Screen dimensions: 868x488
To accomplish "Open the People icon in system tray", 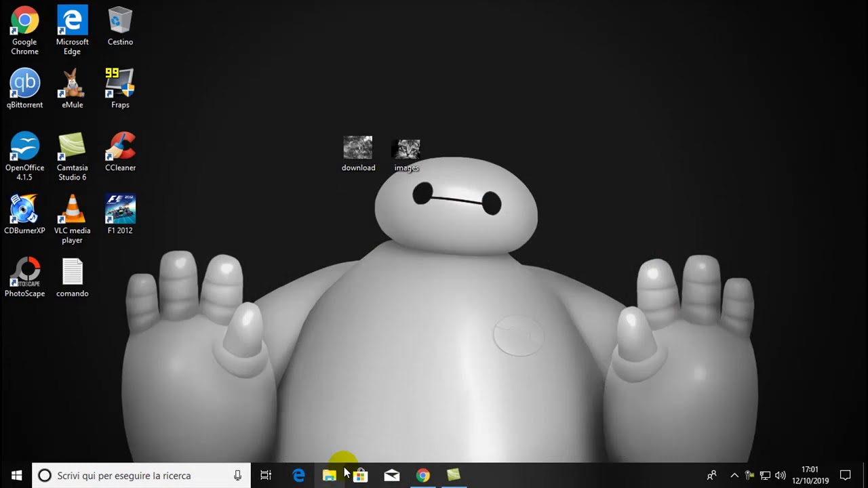I will (x=711, y=475).
